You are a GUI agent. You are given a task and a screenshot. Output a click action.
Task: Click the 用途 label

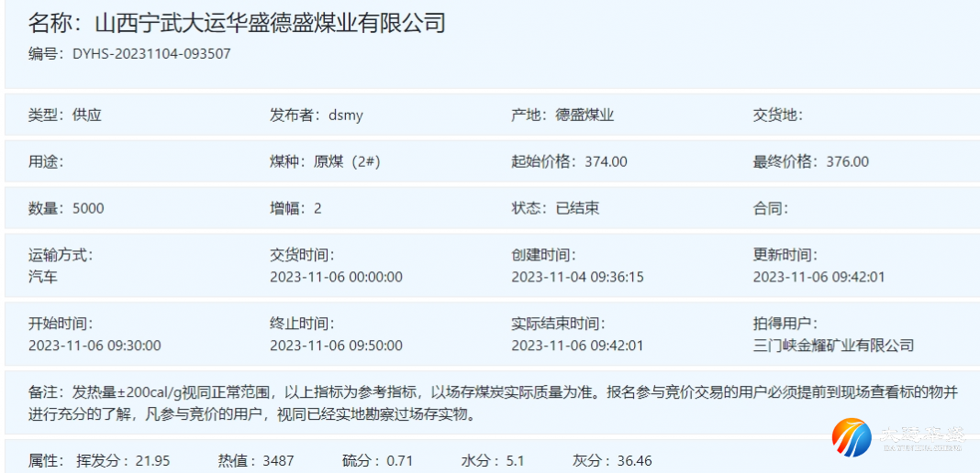(x=46, y=162)
